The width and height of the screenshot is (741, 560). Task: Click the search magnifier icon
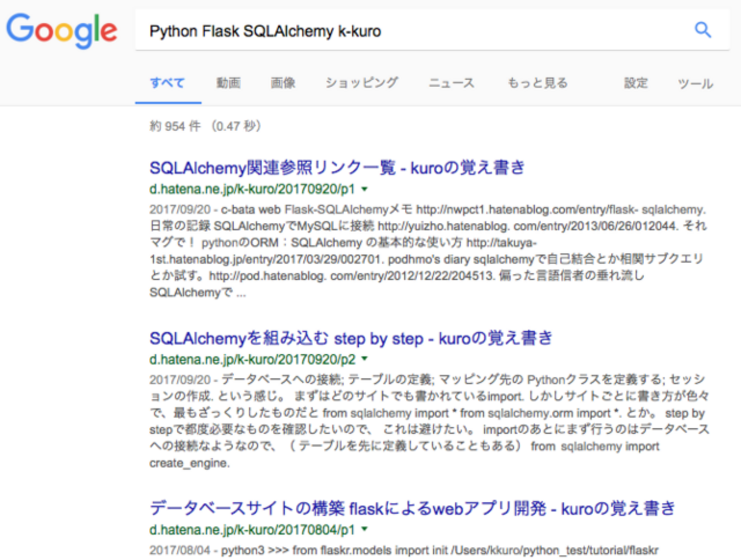[x=703, y=31]
